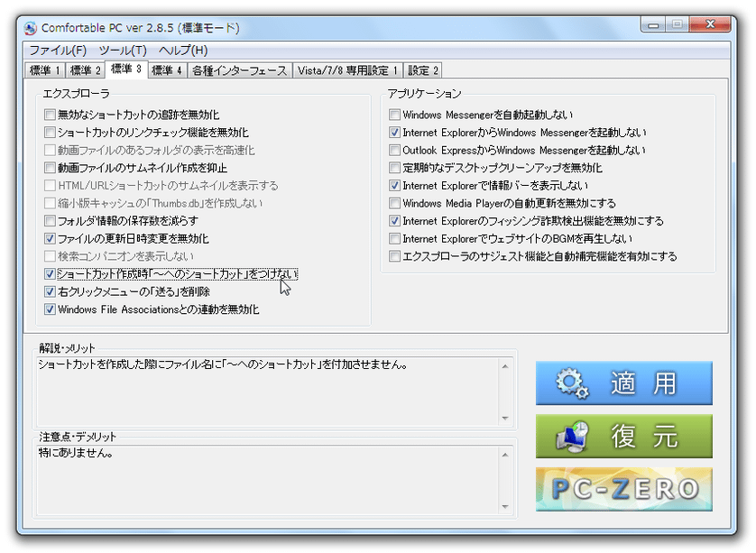
Task: Uncheck Windows File Associationsとの連動を無効化
Action: [50, 309]
